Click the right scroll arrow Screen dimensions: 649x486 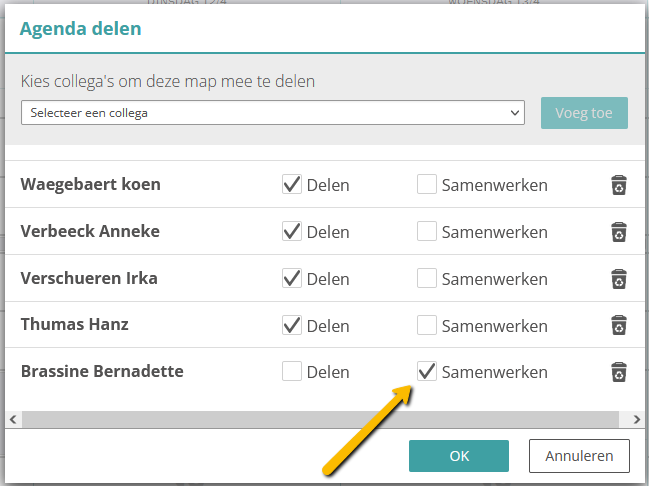click(x=637, y=419)
